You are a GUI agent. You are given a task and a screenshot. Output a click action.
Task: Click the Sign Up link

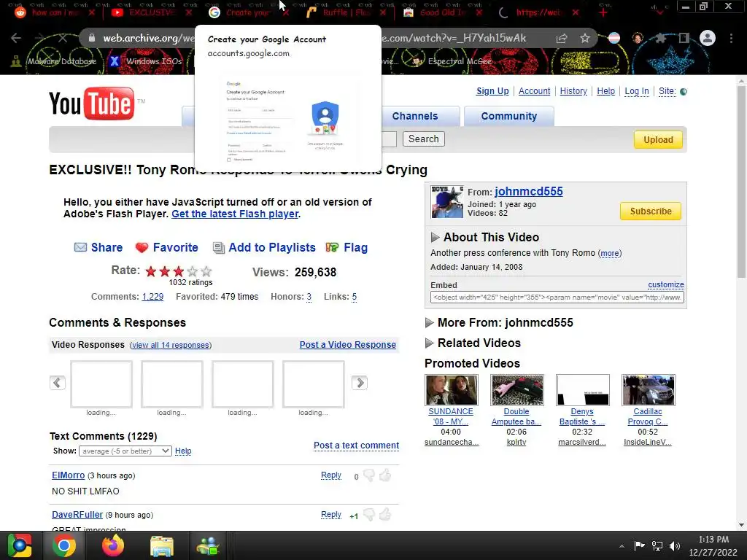[x=492, y=91]
